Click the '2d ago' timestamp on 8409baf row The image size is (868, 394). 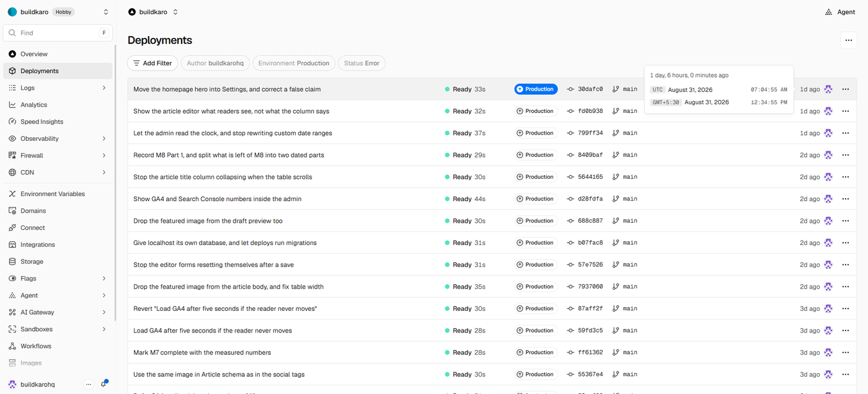810,155
